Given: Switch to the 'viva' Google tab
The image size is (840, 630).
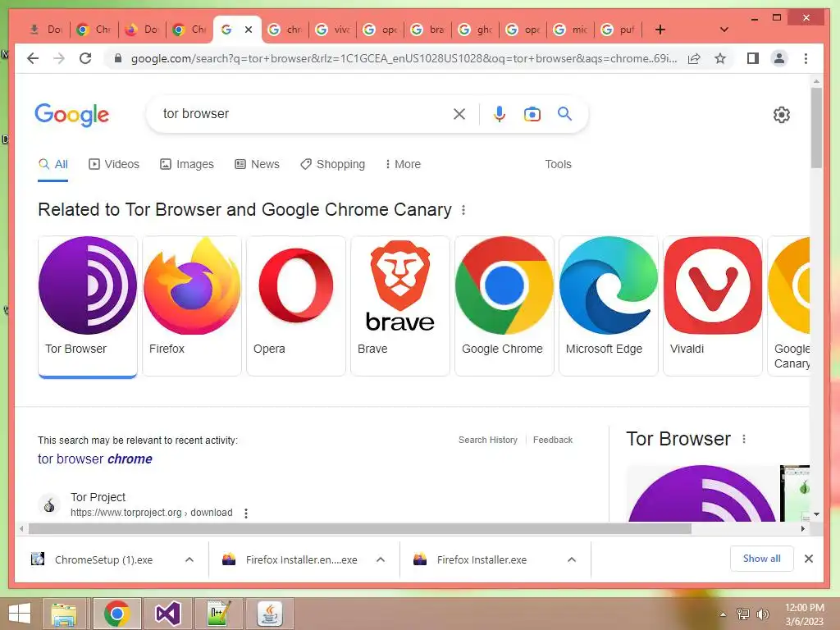Looking at the screenshot, I should [333, 30].
